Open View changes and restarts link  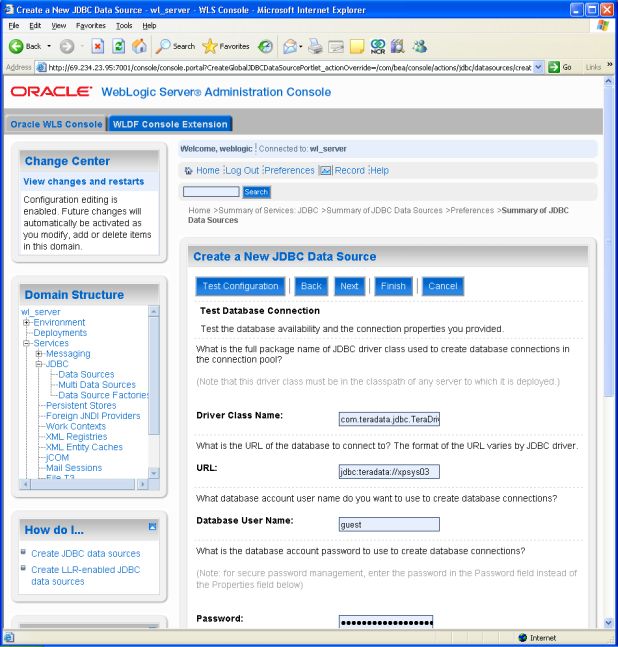(x=83, y=182)
